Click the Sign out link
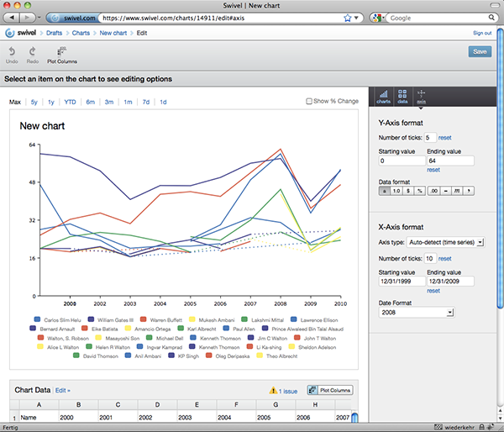The image size is (504, 432). point(482,33)
